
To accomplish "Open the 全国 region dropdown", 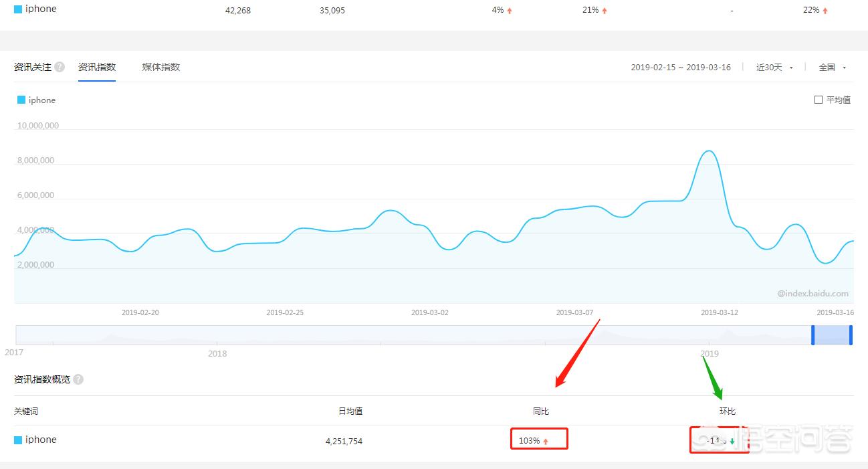I will (x=833, y=68).
